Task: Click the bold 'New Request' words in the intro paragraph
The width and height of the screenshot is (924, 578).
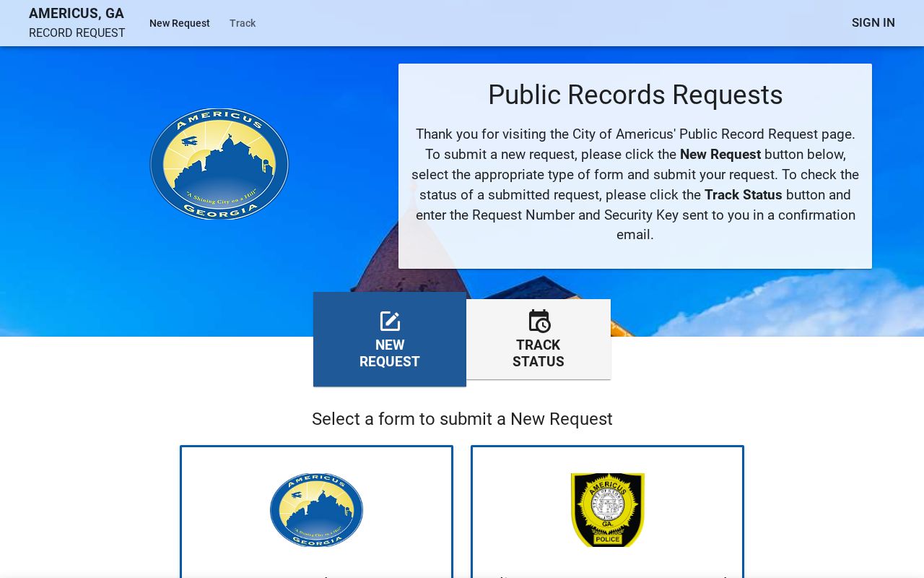Action: tap(720, 155)
